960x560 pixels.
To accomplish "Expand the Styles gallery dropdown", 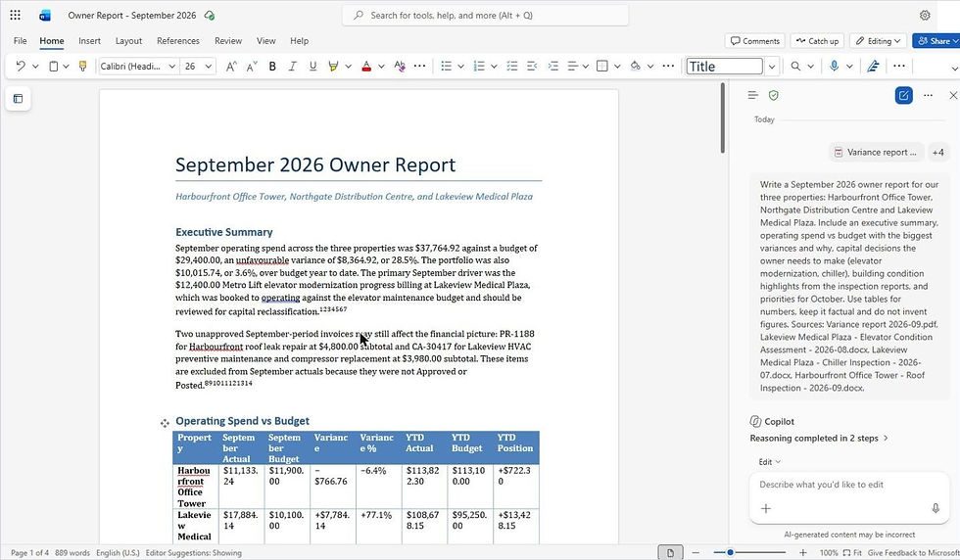I will point(772,67).
